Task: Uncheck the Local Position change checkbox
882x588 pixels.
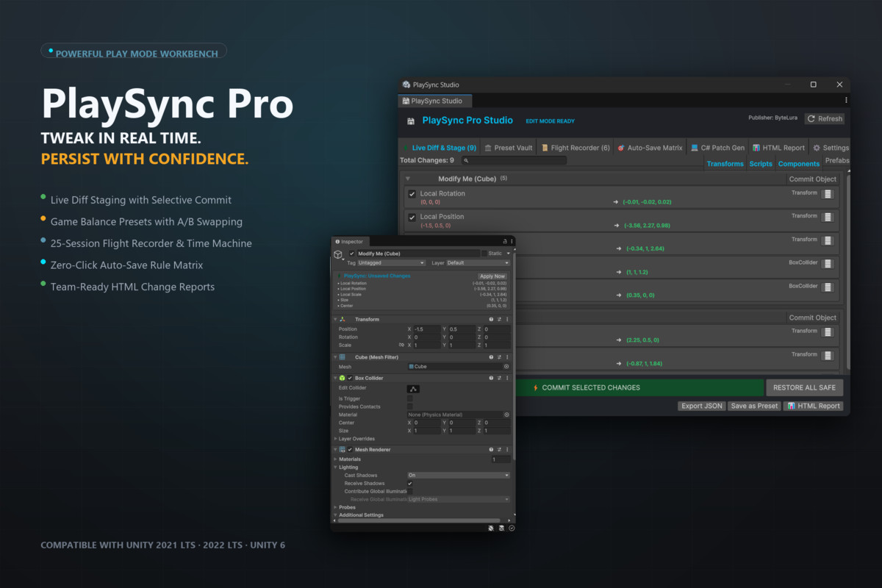Action: click(x=412, y=218)
